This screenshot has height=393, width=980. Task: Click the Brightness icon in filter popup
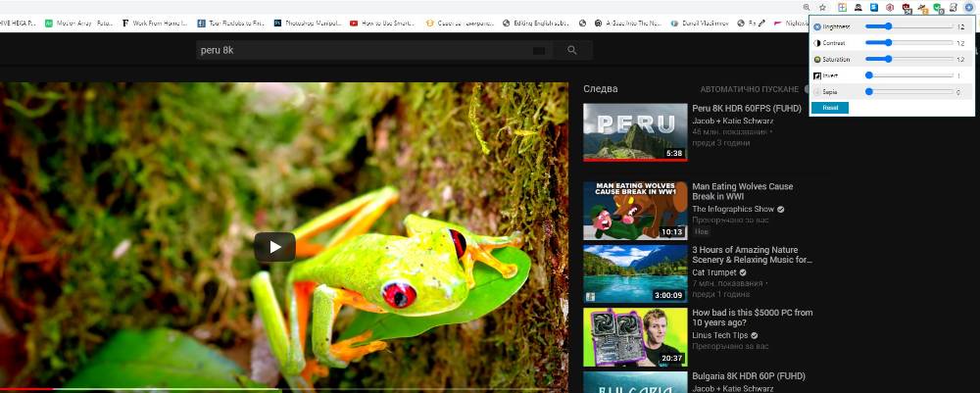817,26
